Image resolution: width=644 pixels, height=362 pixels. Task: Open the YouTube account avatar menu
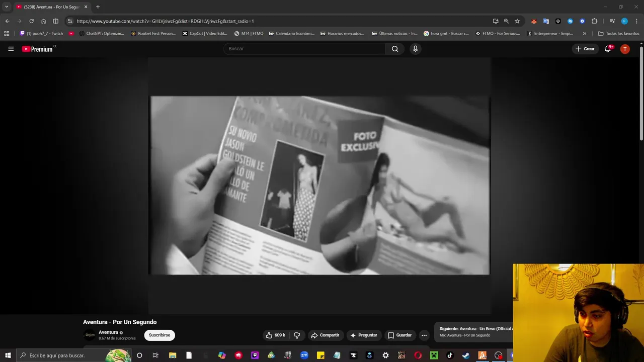(625, 49)
